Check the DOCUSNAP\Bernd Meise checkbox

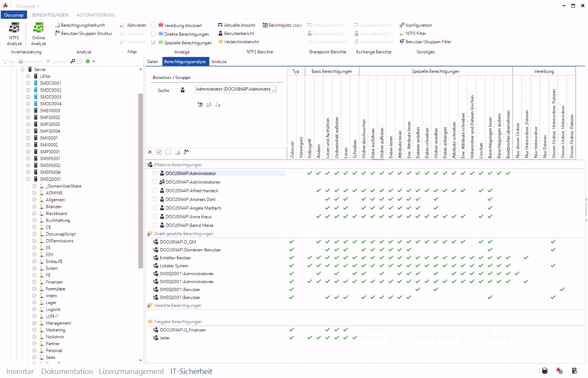coord(155,225)
